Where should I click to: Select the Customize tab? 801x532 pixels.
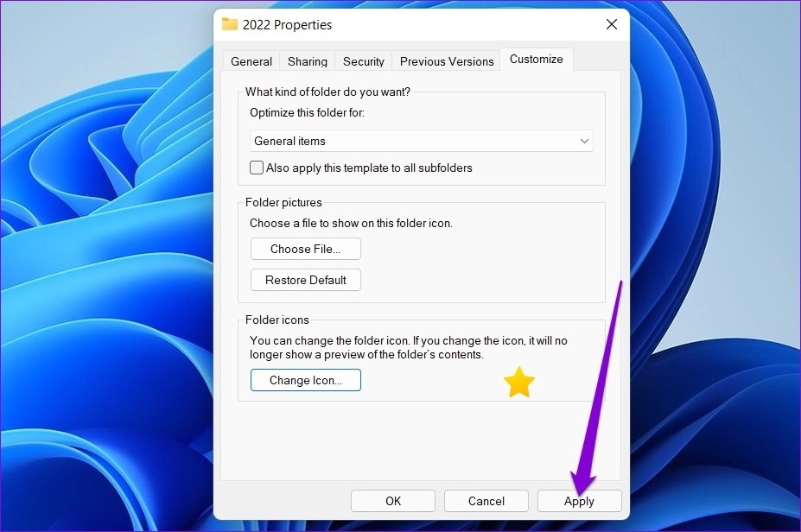(x=537, y=59)
